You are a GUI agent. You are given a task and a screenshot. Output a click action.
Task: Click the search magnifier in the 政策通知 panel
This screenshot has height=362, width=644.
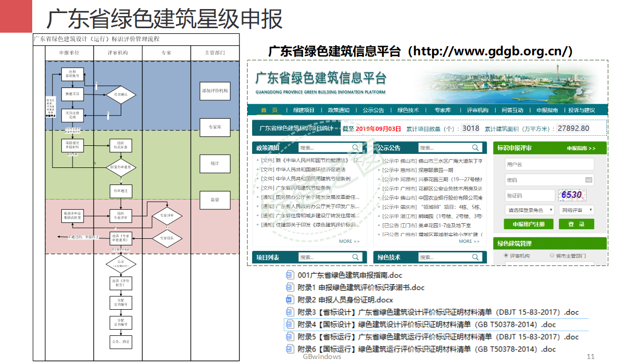[356, 148]
